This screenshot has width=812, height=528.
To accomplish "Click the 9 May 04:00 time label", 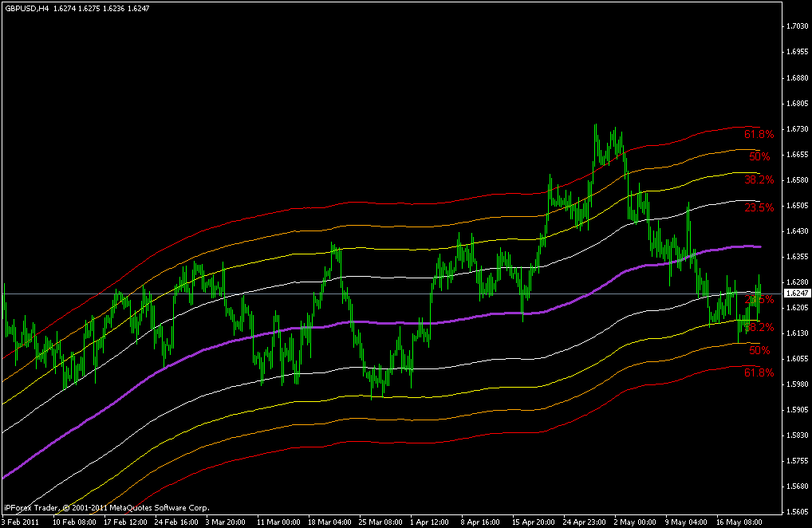I will pyautogui.click(x=686, y=522).
